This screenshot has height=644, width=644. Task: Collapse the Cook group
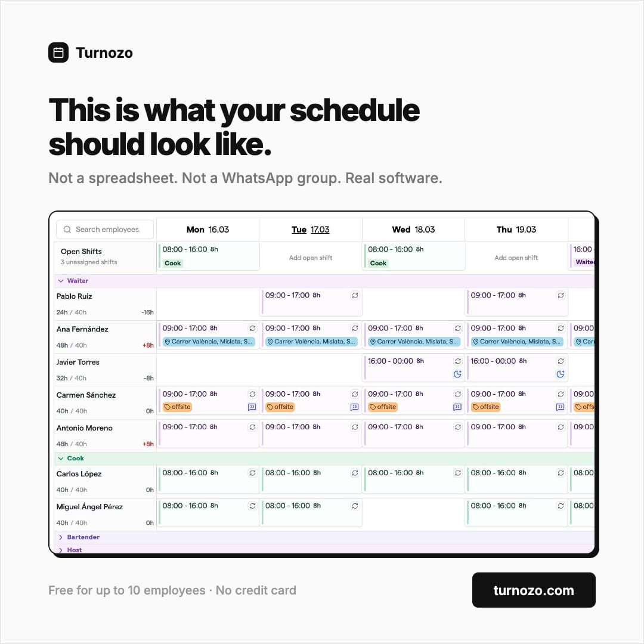pos(61,459)
